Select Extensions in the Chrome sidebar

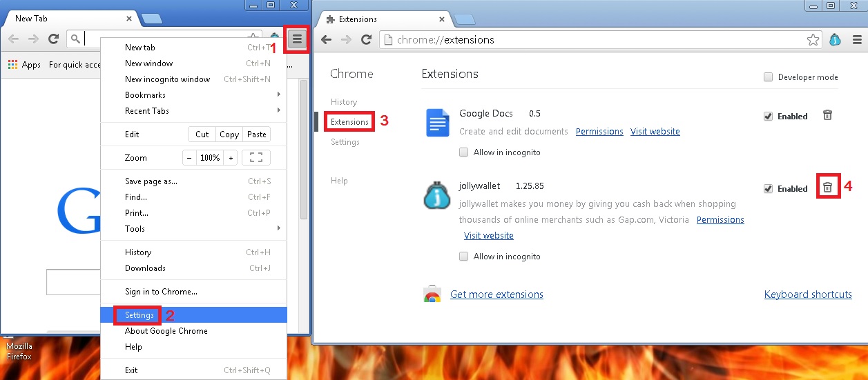click(349, 122)
